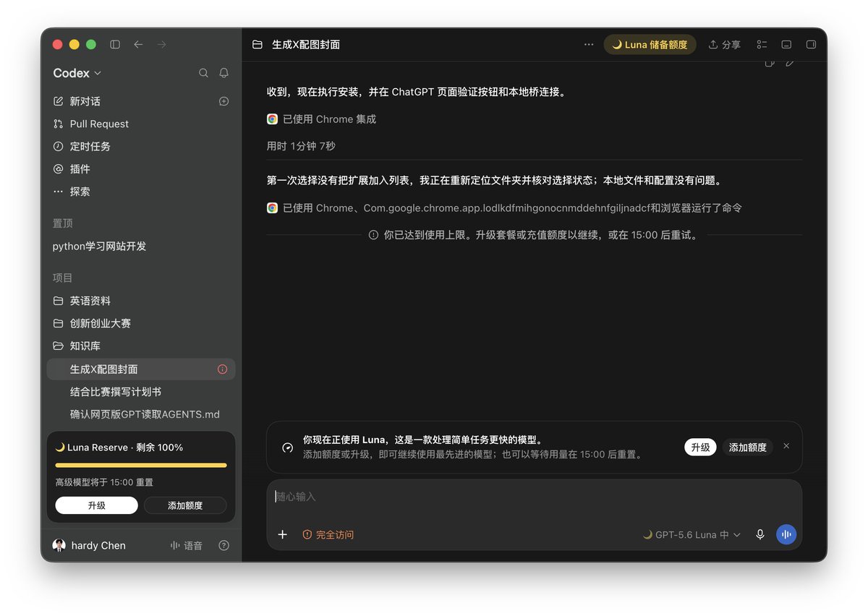Click the 英语资料 folder icon
The width and height of the screenshot is (868, 616).
click(59, 301)
